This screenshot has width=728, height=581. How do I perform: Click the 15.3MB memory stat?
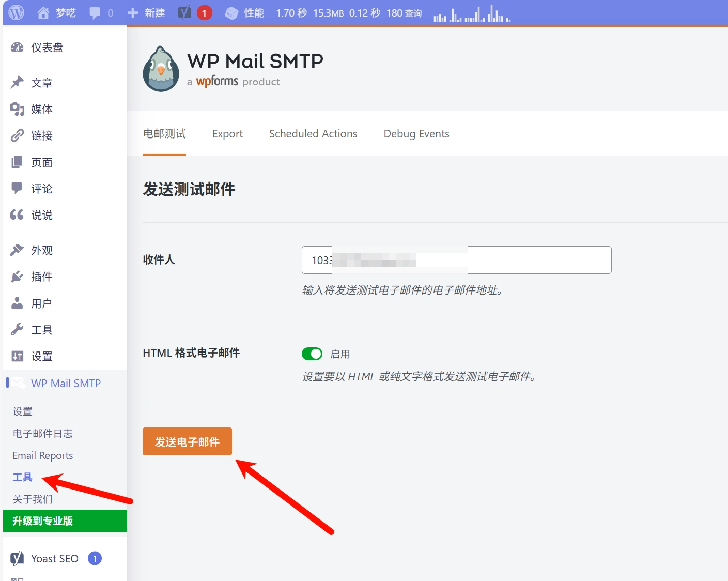point(328,13)
